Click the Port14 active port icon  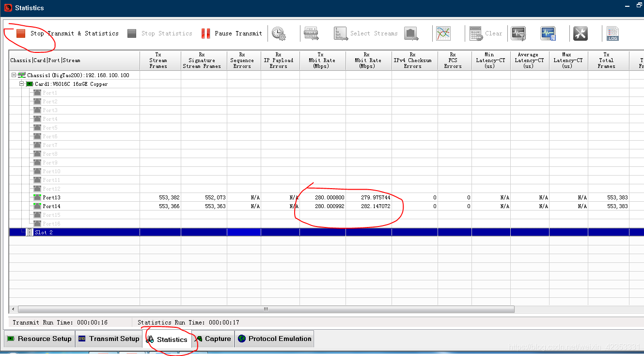point(37,206)
